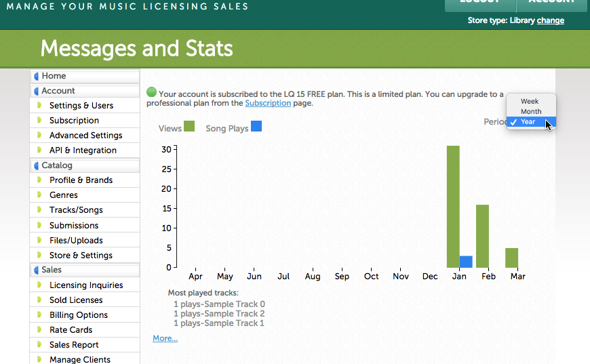The height and width of the screenshot is (364, 590).
Task: Click the bullet icon beside Genres
Action: tap(40, 195)
